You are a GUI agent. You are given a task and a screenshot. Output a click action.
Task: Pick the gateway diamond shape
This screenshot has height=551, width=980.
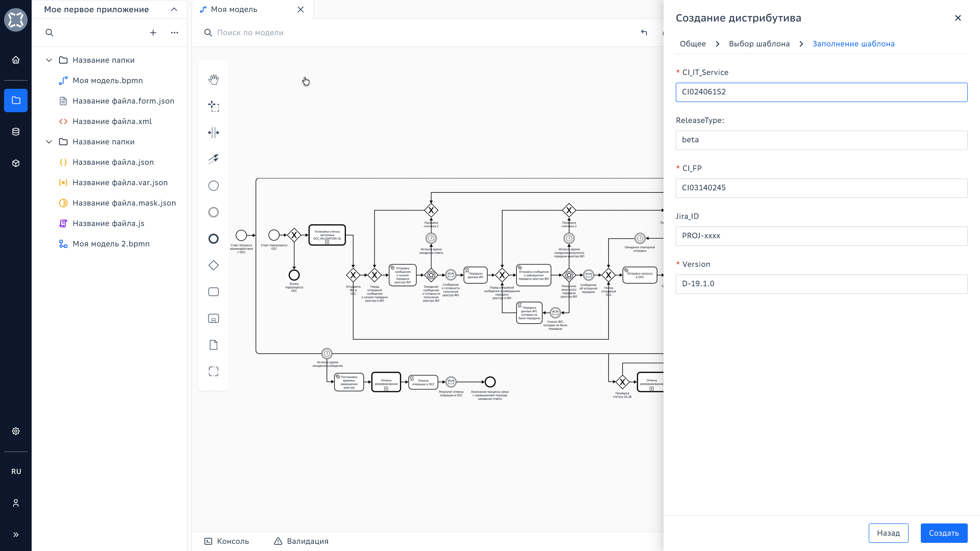[x=213, y=265]
